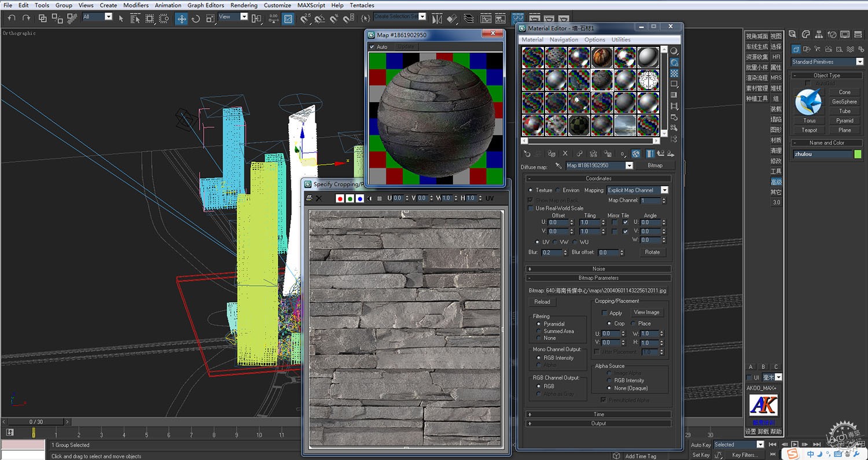This screenshot has height=460, width=868.
Task: Toggle the red channel in cropping window
Action: click(340, 198)
